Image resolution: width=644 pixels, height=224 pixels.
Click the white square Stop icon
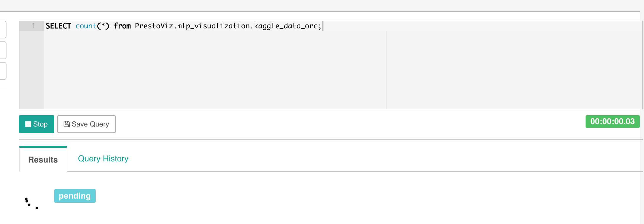pos(29,124)
